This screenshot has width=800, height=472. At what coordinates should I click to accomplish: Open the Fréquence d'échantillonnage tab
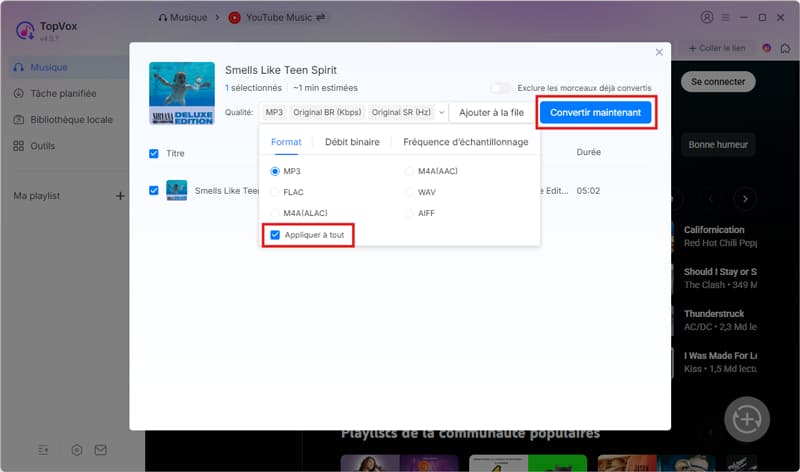[465, 142]
